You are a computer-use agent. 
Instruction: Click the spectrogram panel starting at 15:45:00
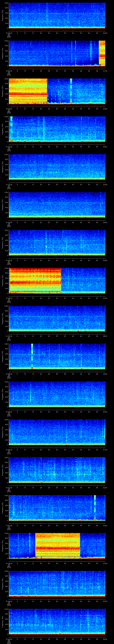point(57,621)
